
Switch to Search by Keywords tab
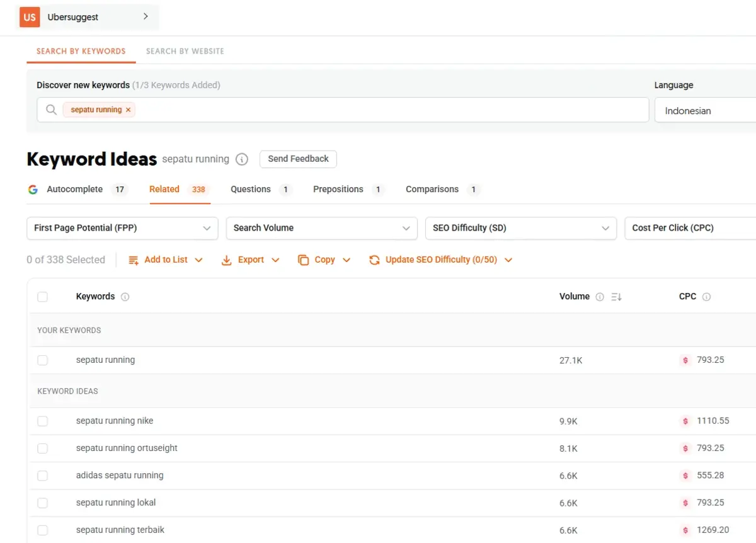pyautogui.click(x=81, y=51)
